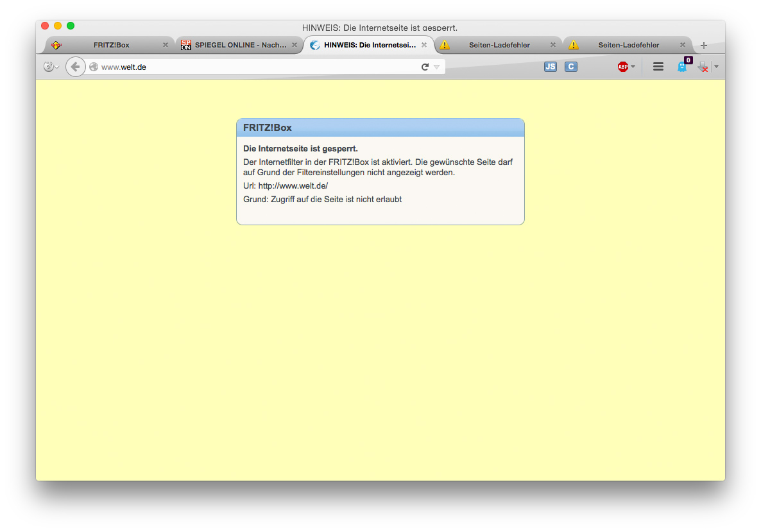
Task: Close the SPIEGEL ONLINE tab
Action: click(x=295, y=45)
